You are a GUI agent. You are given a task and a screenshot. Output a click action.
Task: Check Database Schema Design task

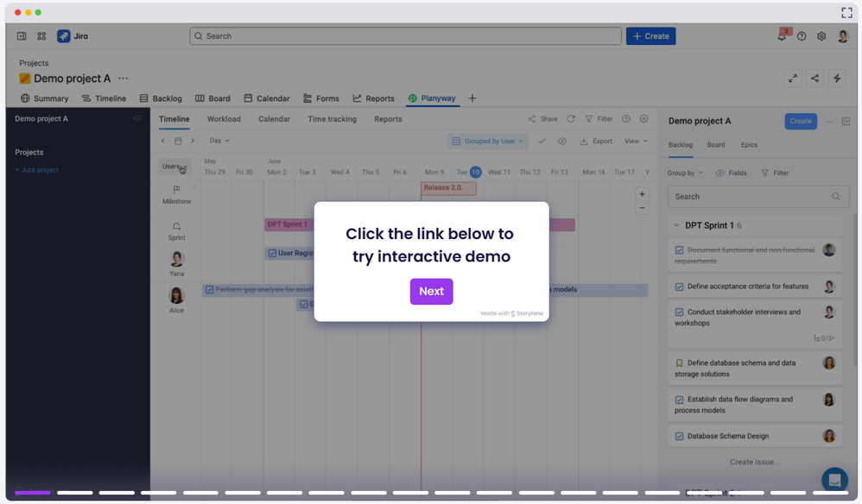tap(680, 437)
